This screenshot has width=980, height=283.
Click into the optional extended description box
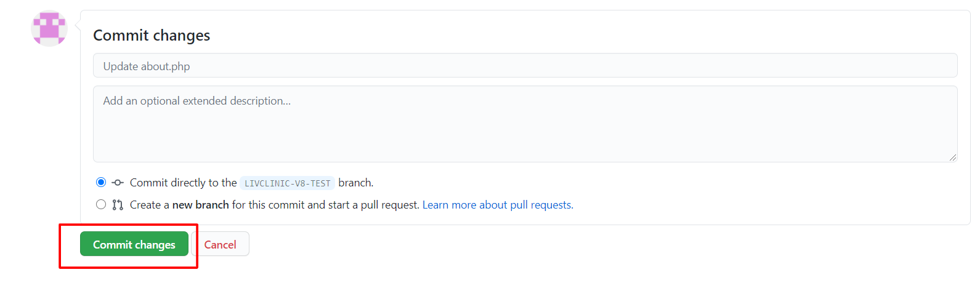525,124
